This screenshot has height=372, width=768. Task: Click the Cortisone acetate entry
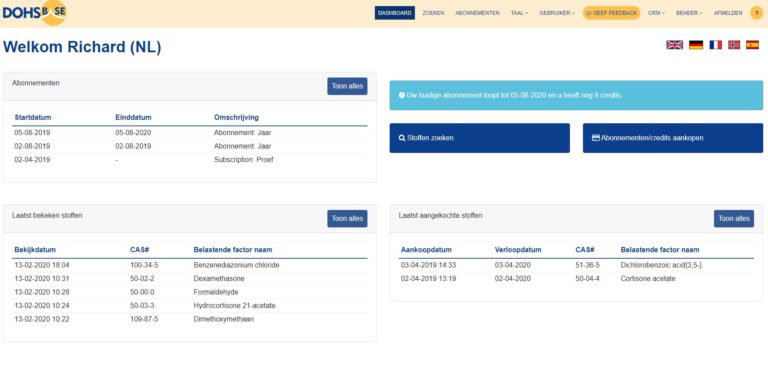(648, 279)
